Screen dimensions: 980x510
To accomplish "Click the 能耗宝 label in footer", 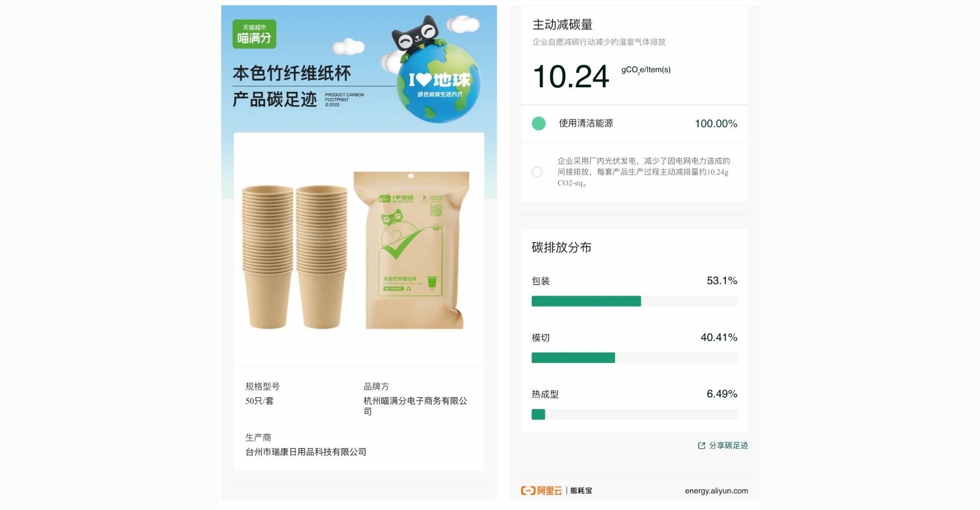I will coord(581,491).
